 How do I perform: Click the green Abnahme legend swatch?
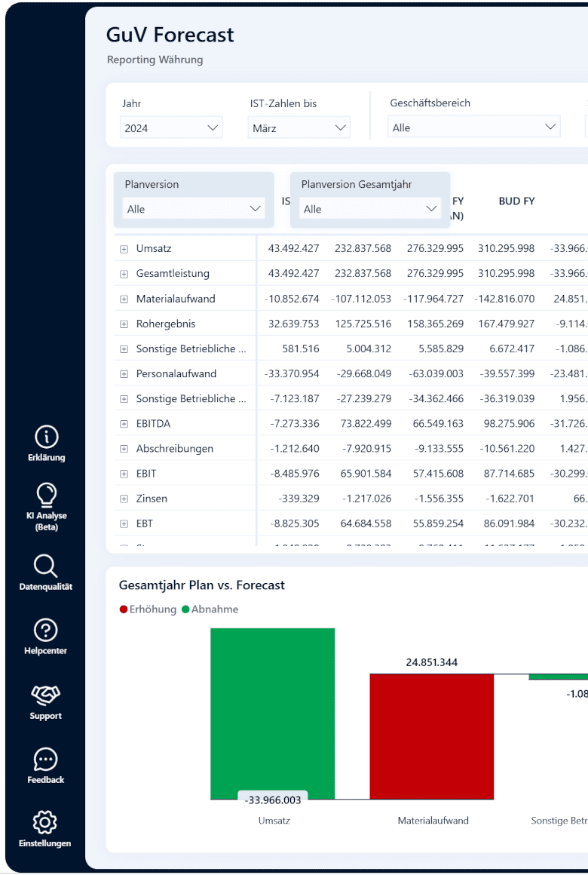click(x=185, y=609)
